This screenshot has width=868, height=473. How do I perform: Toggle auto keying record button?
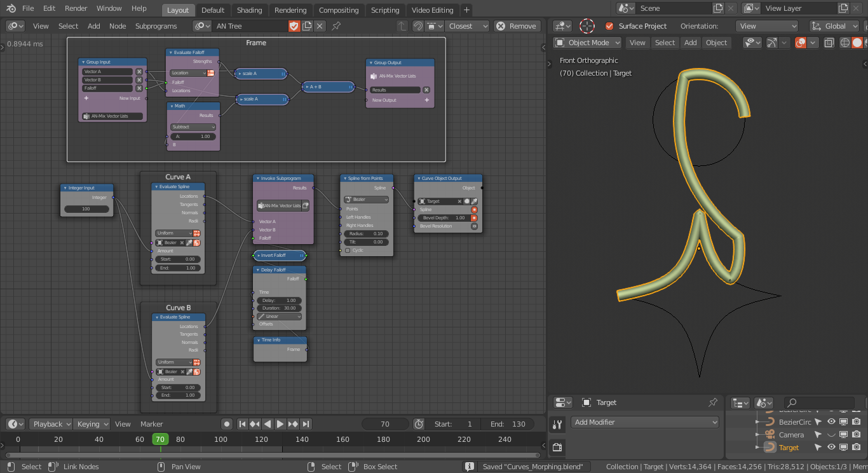coord(227,424)
